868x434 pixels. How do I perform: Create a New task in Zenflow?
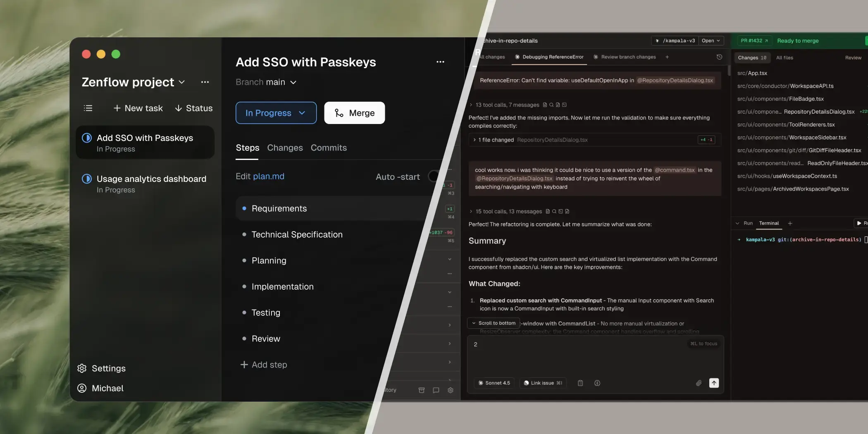click(x=138, y=108)
